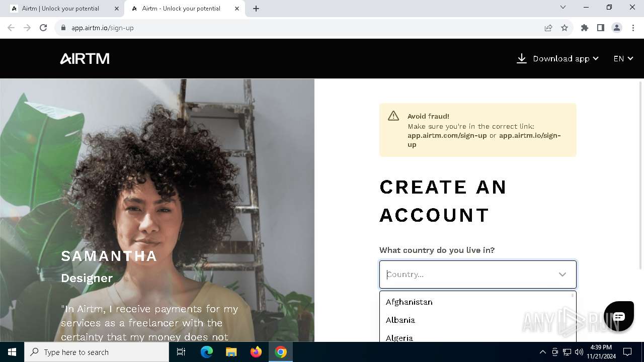
Task: Click the site lock icon
Action: point(63,28)
